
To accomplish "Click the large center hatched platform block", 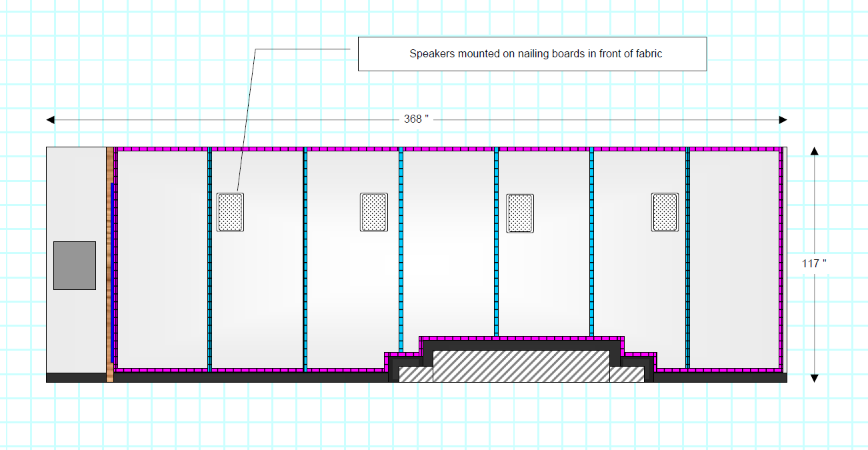I will click(521, 366).
